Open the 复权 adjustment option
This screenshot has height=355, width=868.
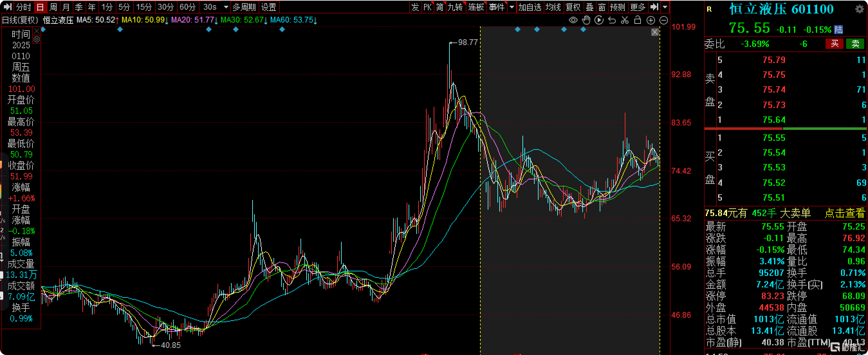[573, 7]
